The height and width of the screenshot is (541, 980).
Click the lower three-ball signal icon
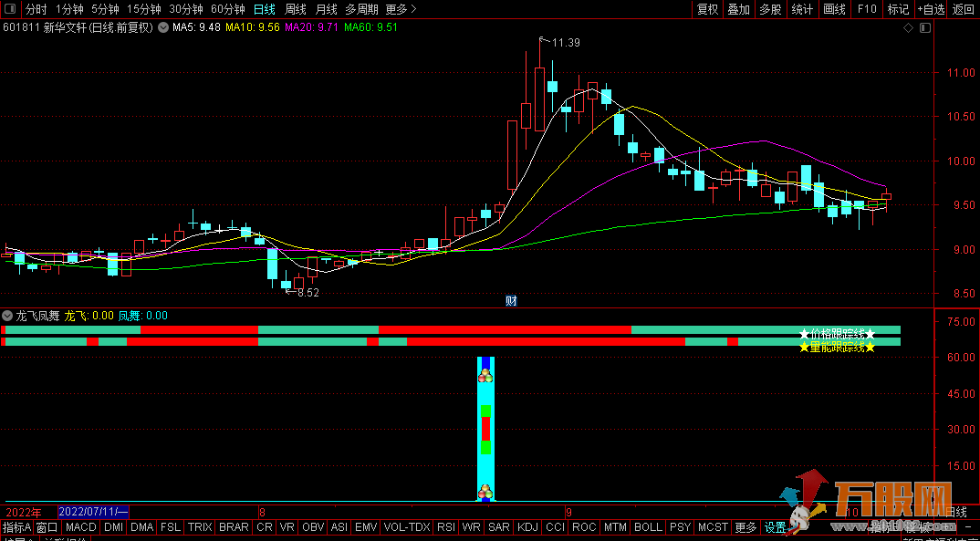click(x=485, y=493)
